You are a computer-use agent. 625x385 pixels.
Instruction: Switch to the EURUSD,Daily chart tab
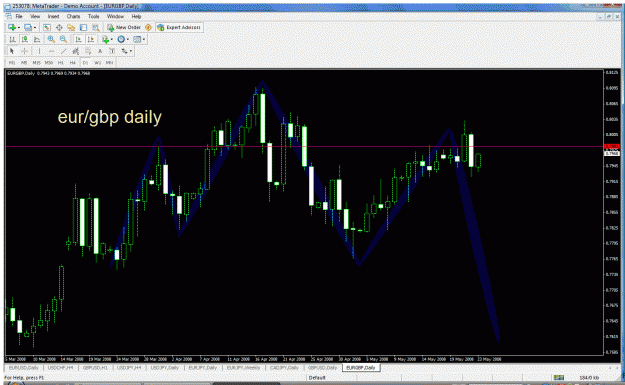24,367
